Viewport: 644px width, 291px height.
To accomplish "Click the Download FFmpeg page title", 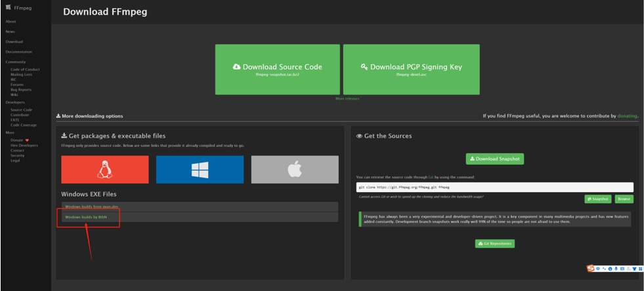I will pos(105,12).
